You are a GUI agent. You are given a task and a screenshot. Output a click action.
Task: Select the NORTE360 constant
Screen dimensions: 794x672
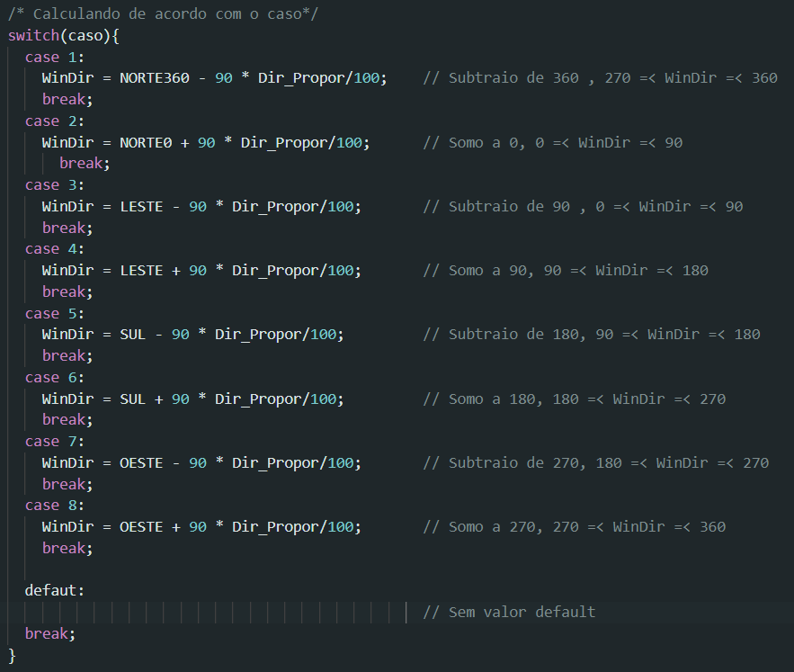pos(154,78)
